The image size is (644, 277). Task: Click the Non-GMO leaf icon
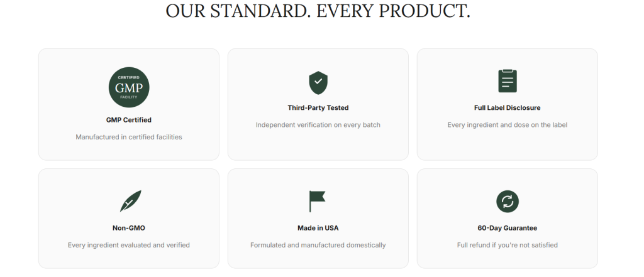pyautogui.click(x=130, y=201)
